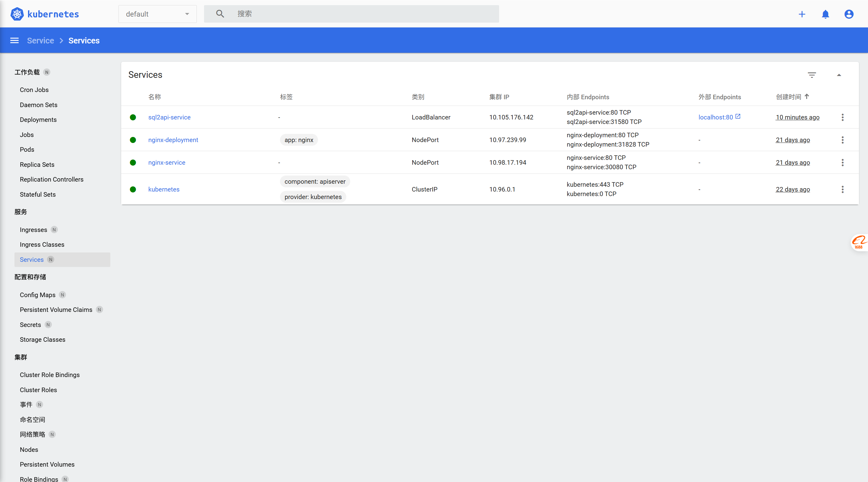Open the notifications bell
The width and height of the screenshot is (868, 482).
click(825, 14)
